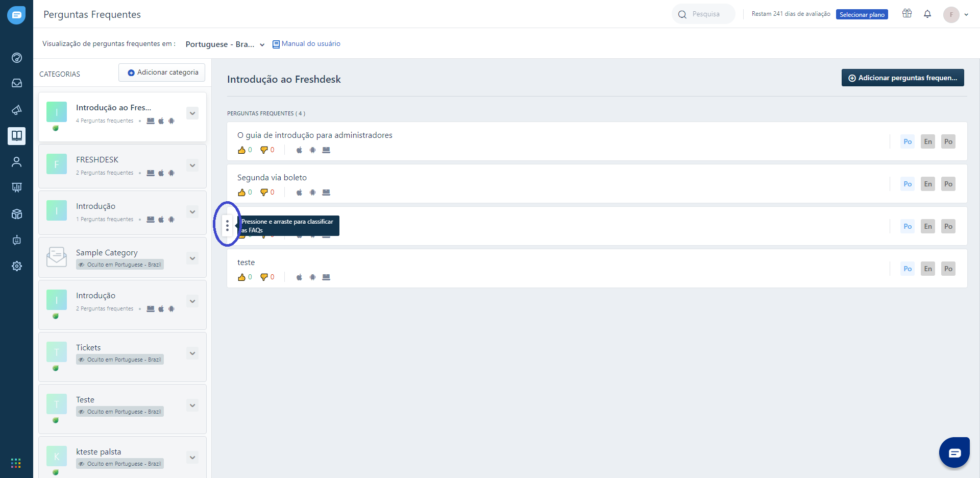Select the FRESHDESK category
The image size is (980, 478).
coord(122,166)
